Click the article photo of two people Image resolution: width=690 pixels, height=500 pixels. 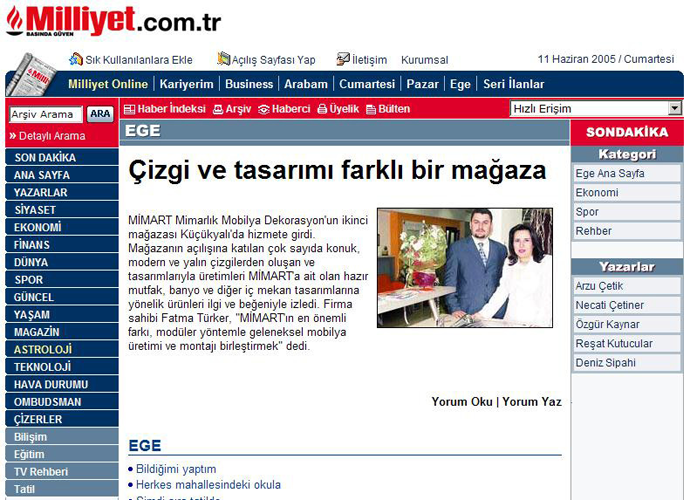click(x=465, y=268)
